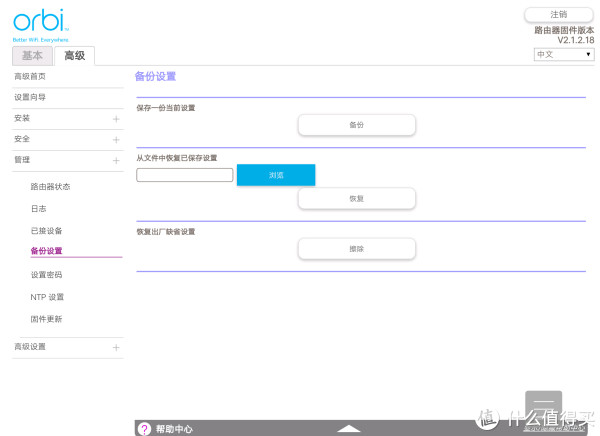Expand the 安装 section with its plus icon

[116, 118]
